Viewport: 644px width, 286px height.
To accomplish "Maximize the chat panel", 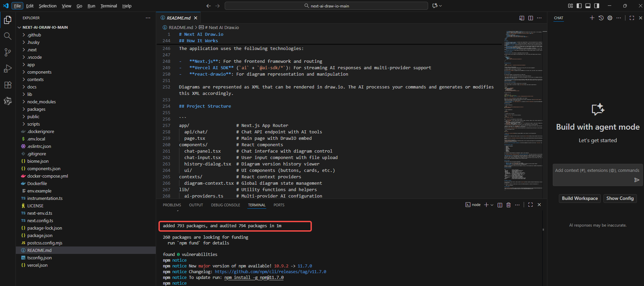I will coord(632,18).
